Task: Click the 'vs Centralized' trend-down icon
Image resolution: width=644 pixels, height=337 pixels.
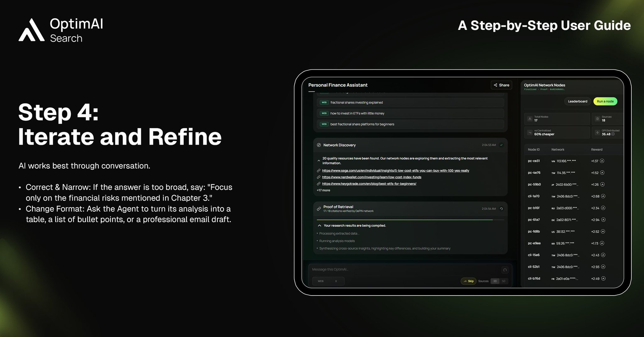Action: click(530, 133)
